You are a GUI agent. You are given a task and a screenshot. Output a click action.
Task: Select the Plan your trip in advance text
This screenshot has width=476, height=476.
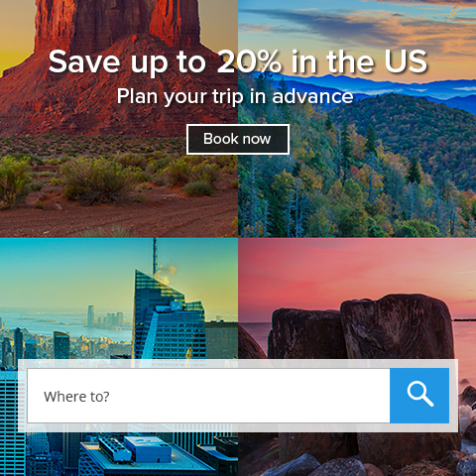coord(235,96)
